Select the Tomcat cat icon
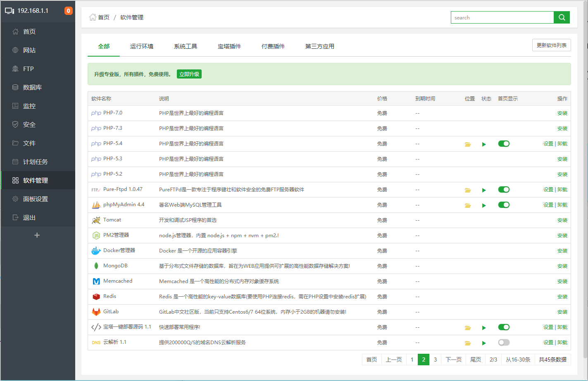The height and width of the screenshot is (381, 588). pyautogui.click(x=96, y=220)
